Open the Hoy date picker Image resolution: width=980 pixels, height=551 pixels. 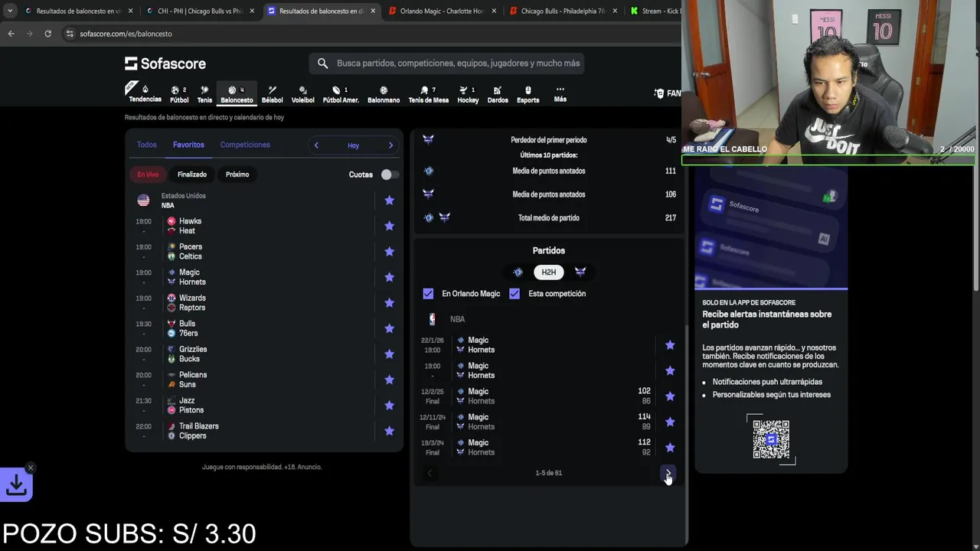pyautogui.click(x=353, y=145)
